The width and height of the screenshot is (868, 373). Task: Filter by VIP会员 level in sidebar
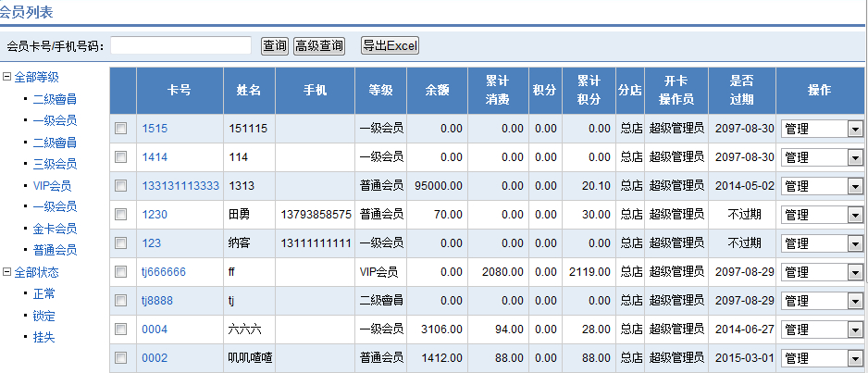coord(54,185)
